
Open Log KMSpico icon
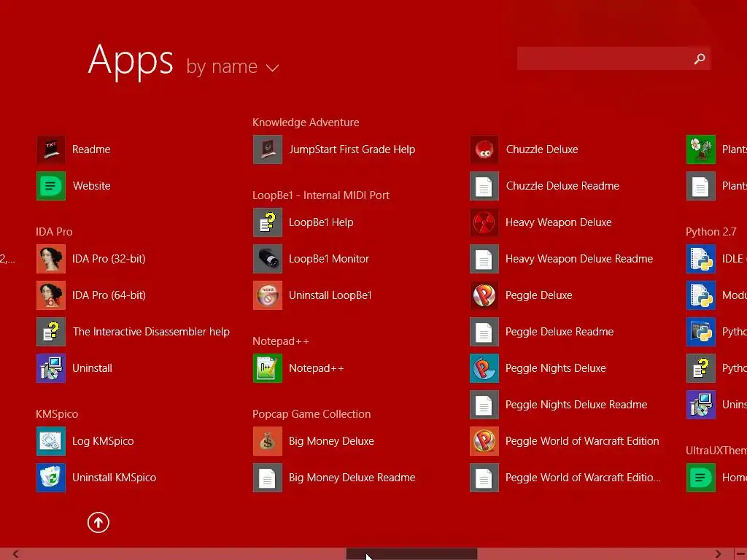[x=51, y=441]
